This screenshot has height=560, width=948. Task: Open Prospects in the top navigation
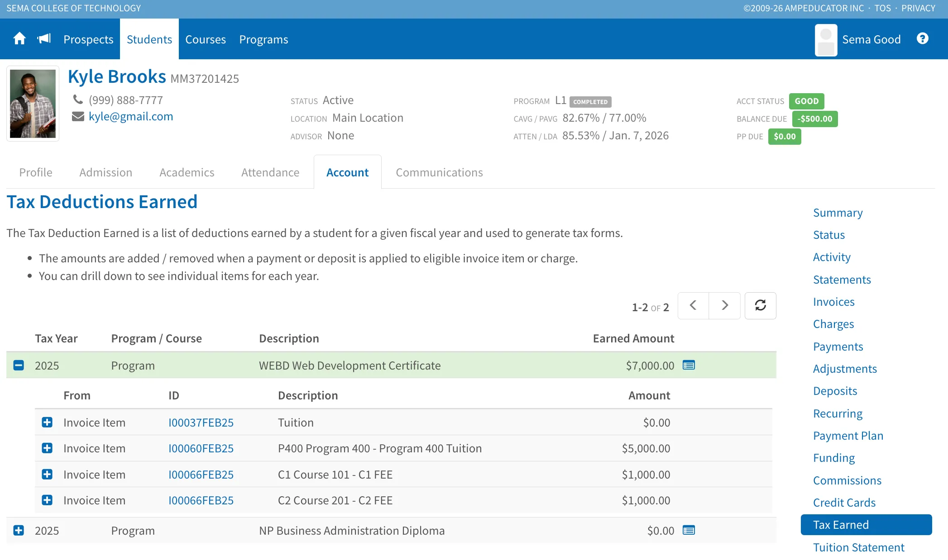(88, 39)
